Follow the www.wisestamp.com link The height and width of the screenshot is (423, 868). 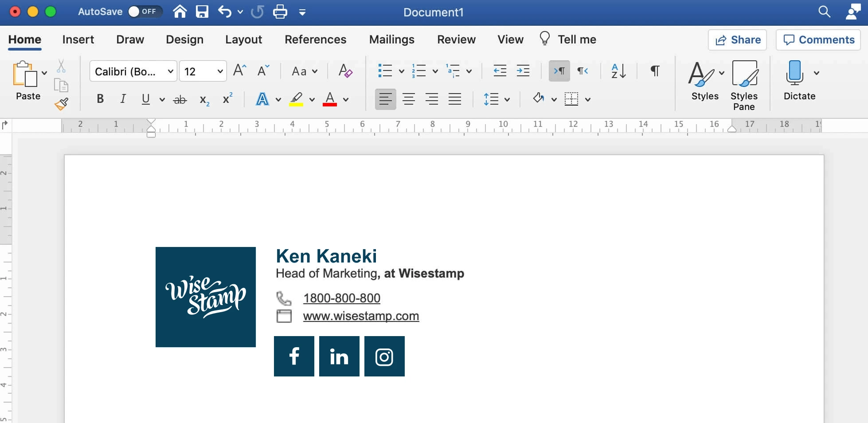click(360, 316)
